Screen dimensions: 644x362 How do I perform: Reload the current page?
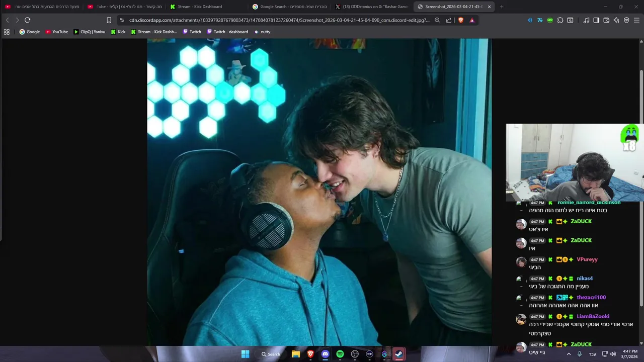[x=28, y=20]
